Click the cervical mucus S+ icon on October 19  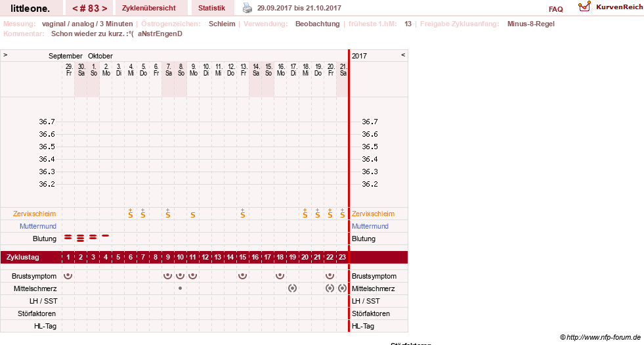point(318,213)
